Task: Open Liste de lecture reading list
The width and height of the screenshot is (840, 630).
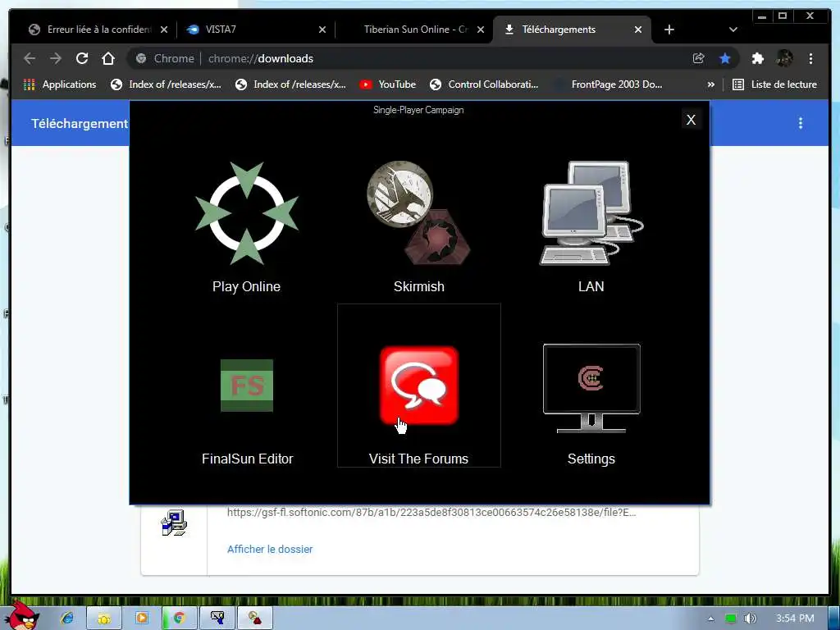Action: (774, 84)
